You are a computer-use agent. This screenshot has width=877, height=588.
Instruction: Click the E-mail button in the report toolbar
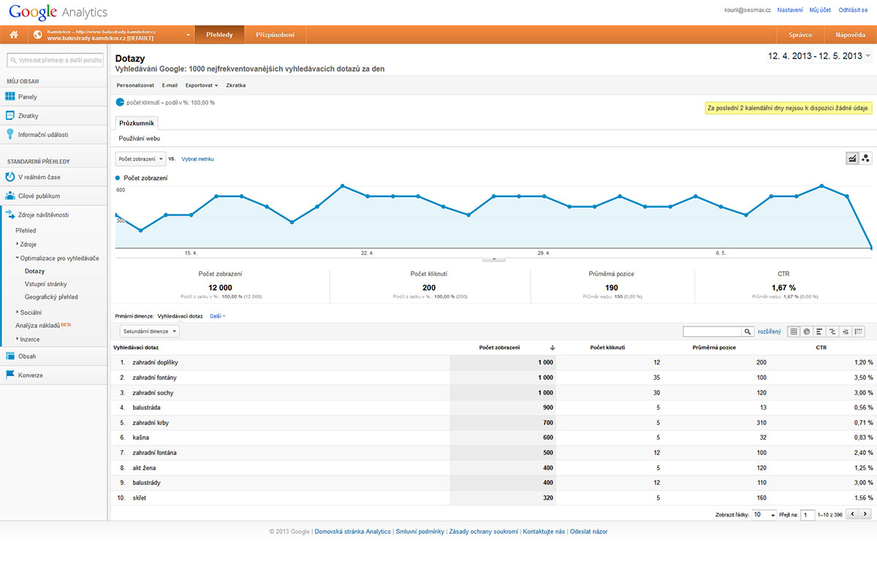pos(170,85)
